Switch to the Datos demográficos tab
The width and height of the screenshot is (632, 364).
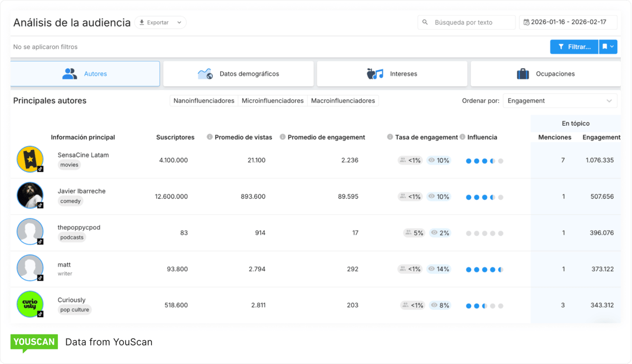pos(238,74)
